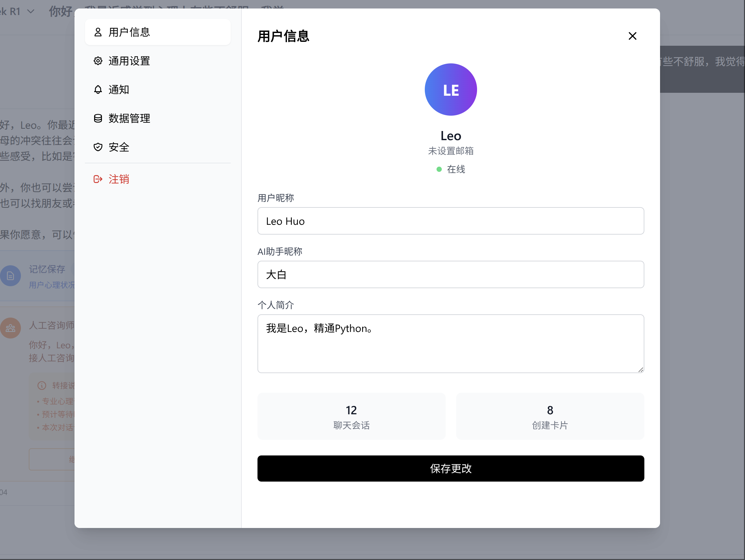Image resolution: width=745 pixels, height=560 pixels.
Task: Expand the model selector chevron at top-left
Action: click(x=31, y=11)
